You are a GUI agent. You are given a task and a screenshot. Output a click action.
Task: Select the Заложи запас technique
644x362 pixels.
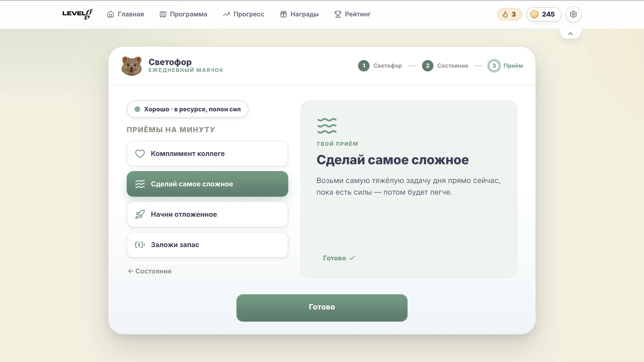pos(207,245)
